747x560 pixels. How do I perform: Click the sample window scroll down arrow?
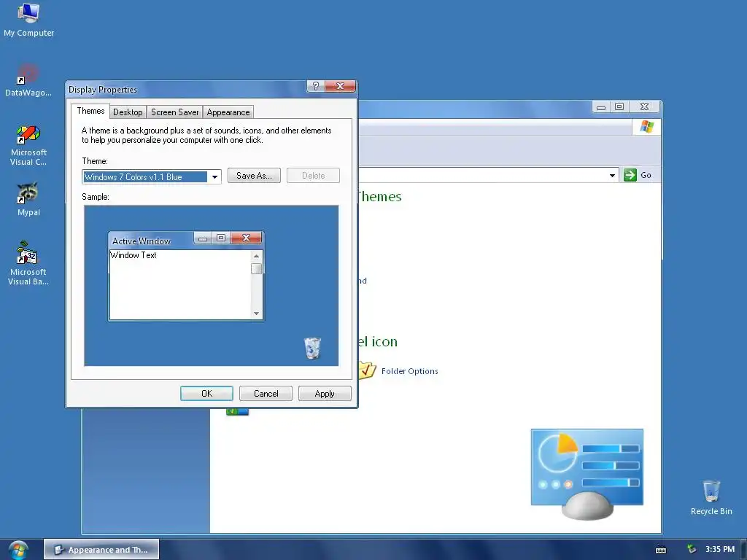256,314
